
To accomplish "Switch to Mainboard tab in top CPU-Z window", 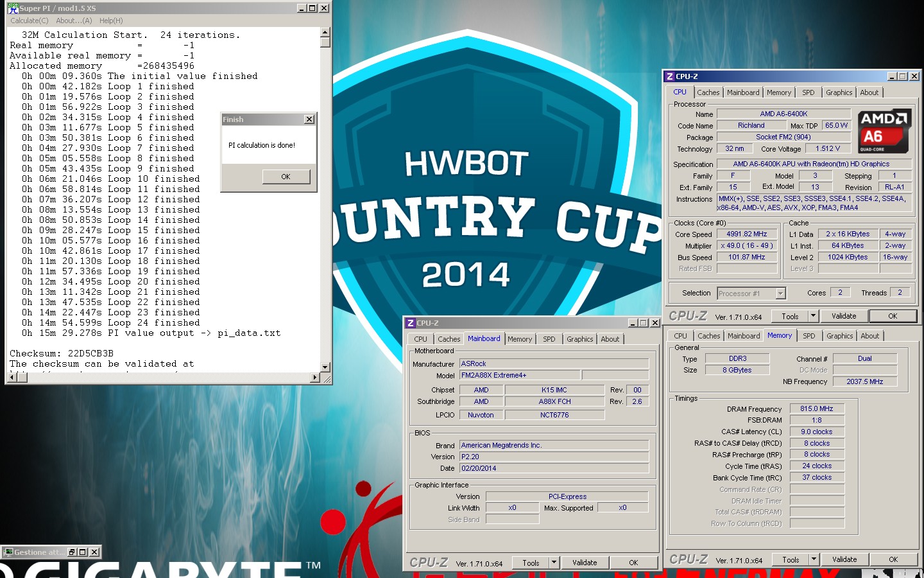I will (743, 92).
